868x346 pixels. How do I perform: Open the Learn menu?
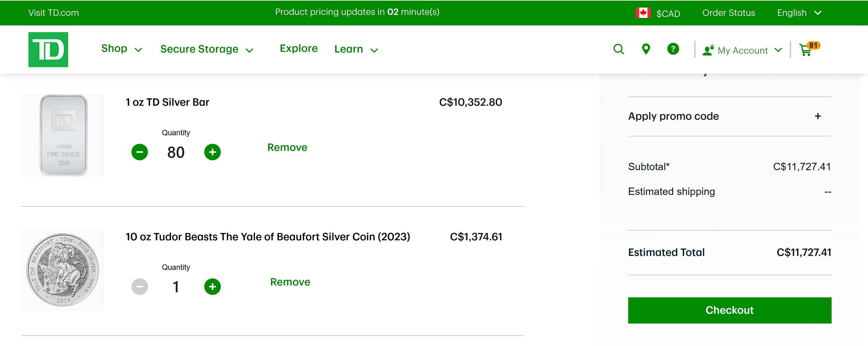pos(356,50)
